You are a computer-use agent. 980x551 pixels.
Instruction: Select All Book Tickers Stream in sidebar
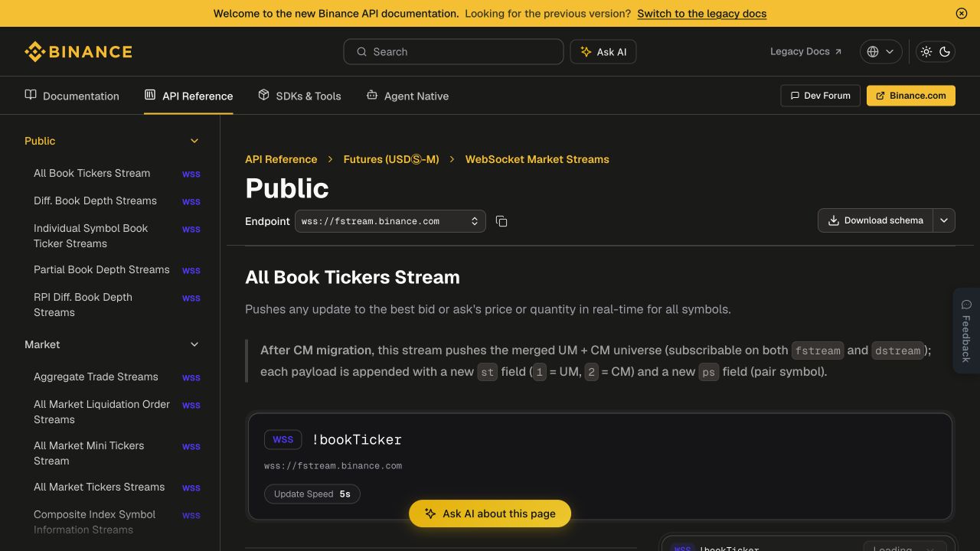tap(92, 173)
